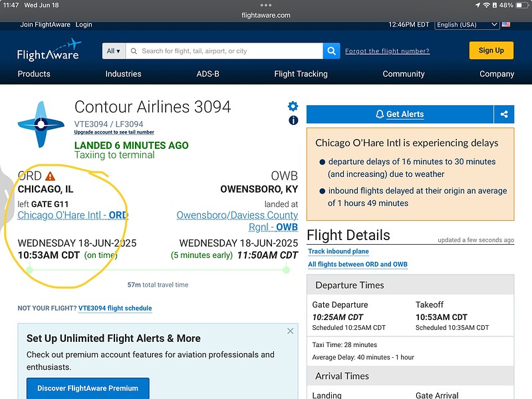Click the Sign Up button
The image size is (532, 399).
491,51
